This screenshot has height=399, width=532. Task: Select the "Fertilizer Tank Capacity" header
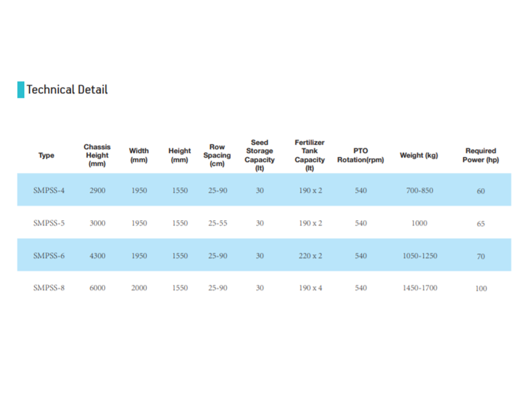tap(310, 156)
